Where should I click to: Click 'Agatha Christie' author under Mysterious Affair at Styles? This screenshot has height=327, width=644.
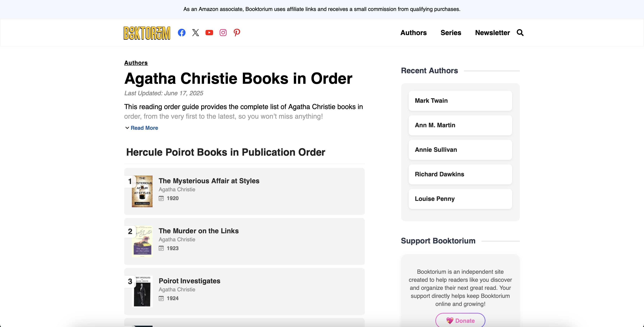click(177, 190)
